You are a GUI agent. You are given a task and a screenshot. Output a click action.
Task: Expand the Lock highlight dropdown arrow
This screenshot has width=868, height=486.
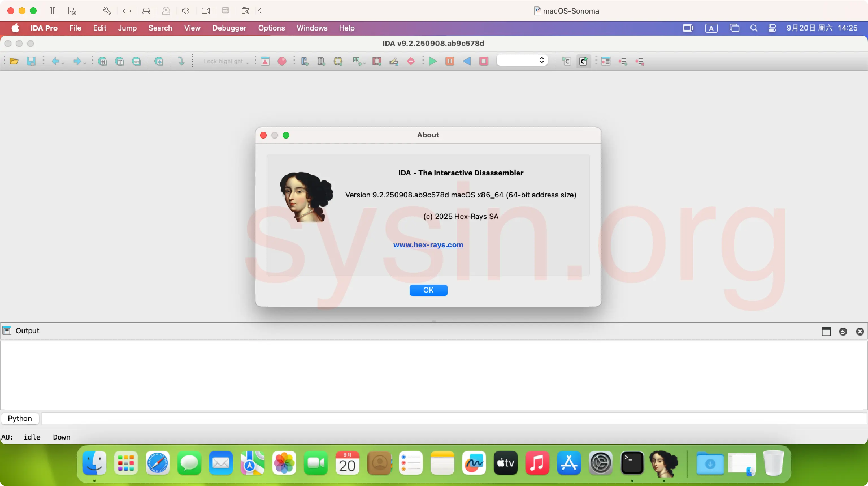248,63
